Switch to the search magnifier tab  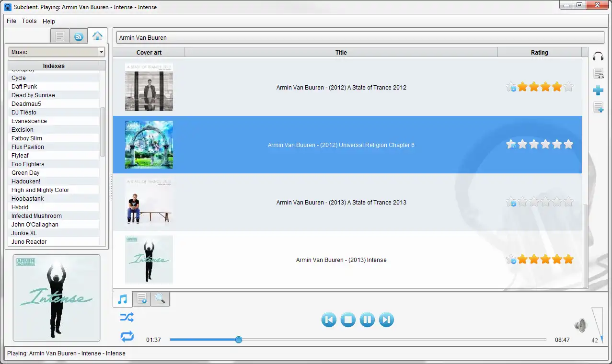(160, 299)
